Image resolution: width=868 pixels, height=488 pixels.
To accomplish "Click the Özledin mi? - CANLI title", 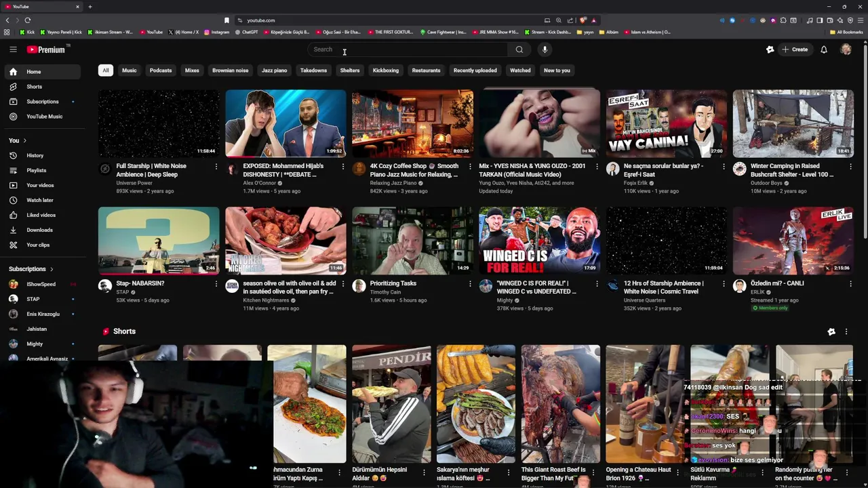I will (777, 283).
